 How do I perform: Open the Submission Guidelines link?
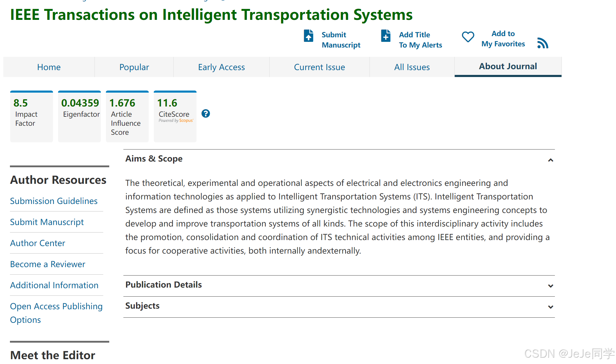(54, 201)
